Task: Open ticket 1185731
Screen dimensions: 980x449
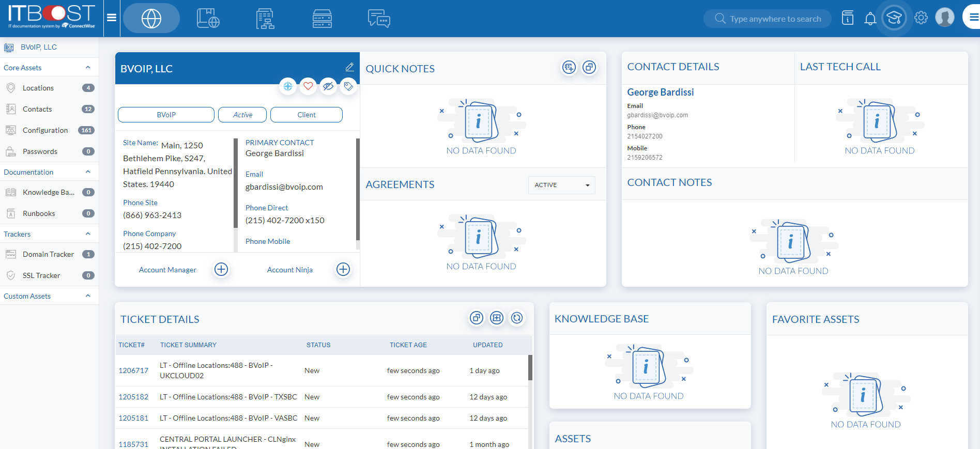Action: point(133,444)
